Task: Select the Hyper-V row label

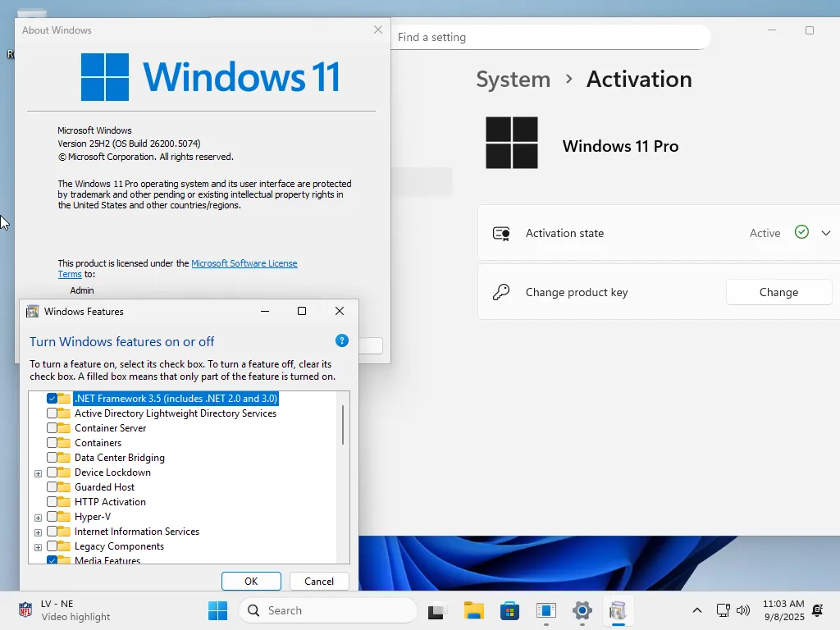Action: [93, 517]
